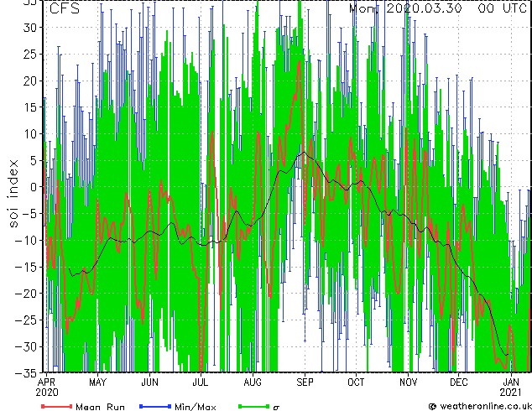The height and width of the screenshot is (411, 532).
Task: Click the -25 value on y-axis
Action: click(27, 320)
